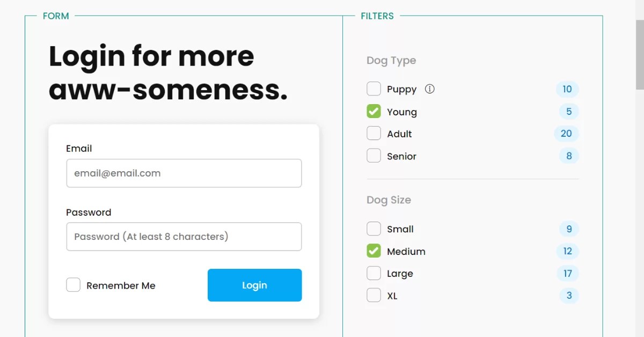Enable the Puppy filter checkbox

pyautogui.click(x=374, y=89)
